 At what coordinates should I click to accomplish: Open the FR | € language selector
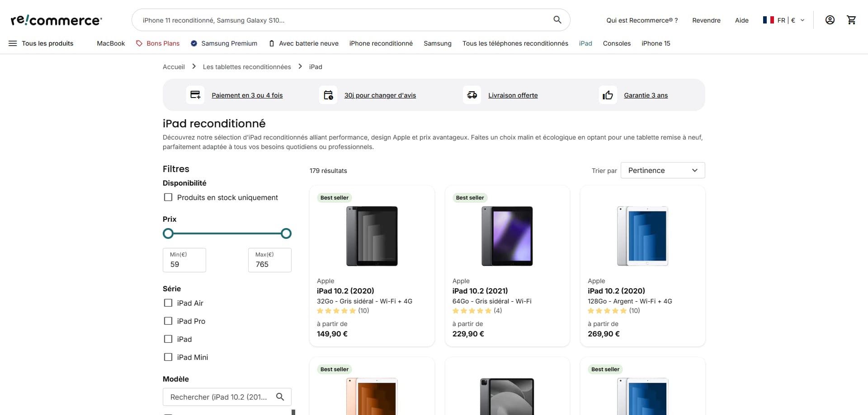pyautogui.click(x=783, y=20)
